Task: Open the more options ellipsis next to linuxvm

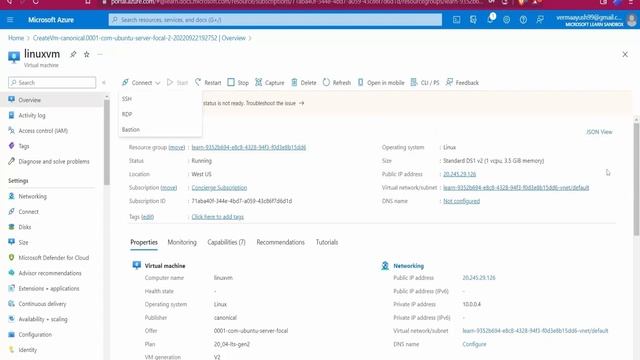Action: [100, 54]
